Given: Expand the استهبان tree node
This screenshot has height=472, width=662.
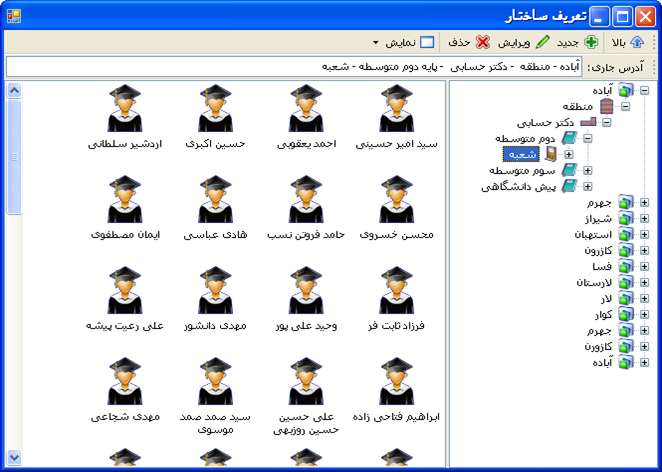Looking at the screenshot, I should click(644, 235).
